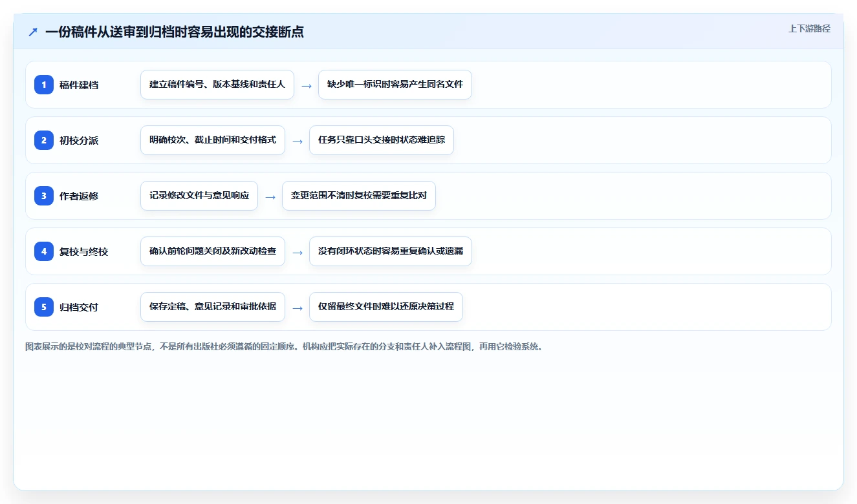Screen dimensions: 857x504
Task: Click step number badge 4
Action: pos(44,251)
